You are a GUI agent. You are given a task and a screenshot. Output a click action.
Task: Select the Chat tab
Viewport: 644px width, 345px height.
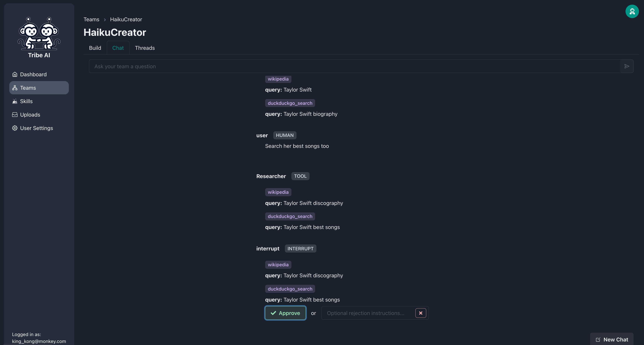[118, 48]
